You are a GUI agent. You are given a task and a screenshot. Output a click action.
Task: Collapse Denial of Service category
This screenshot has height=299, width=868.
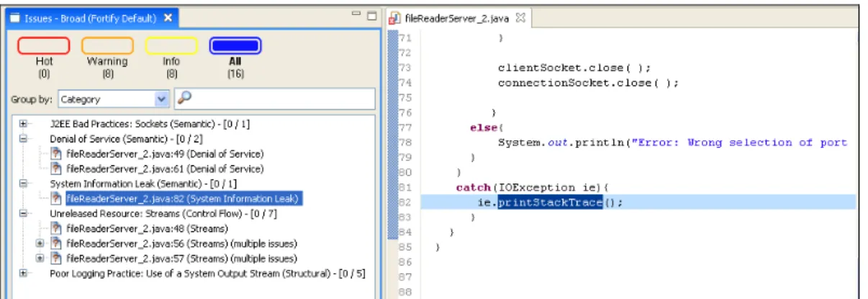[23, 138]
